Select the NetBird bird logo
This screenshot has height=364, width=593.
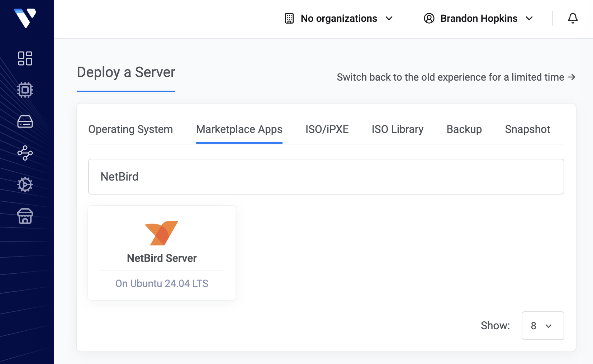[x=162, y=233]
